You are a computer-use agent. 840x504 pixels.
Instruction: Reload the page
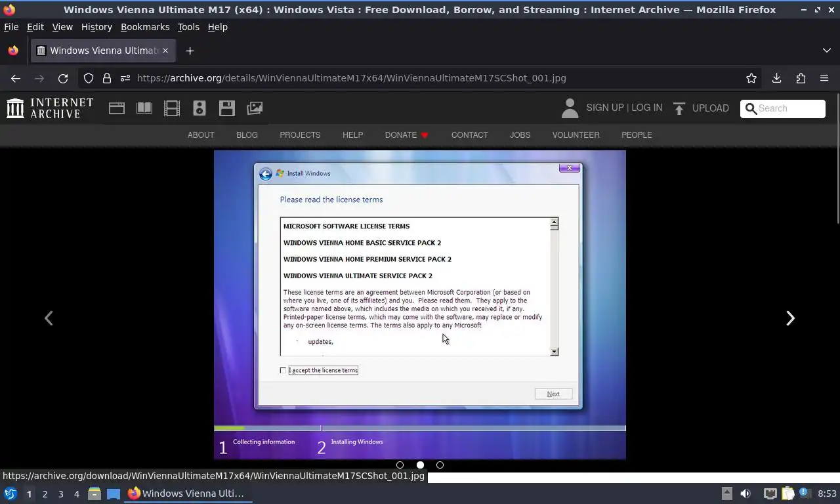coord(63,78)
